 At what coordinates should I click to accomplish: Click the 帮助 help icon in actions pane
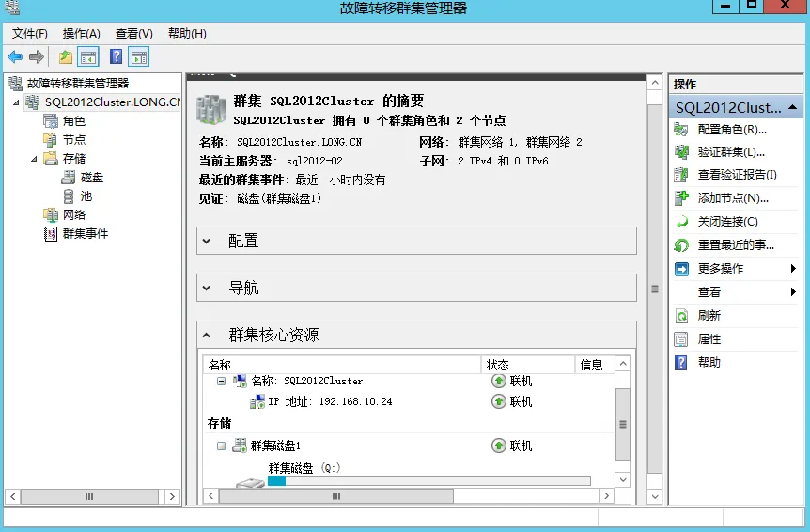point(681,363)
